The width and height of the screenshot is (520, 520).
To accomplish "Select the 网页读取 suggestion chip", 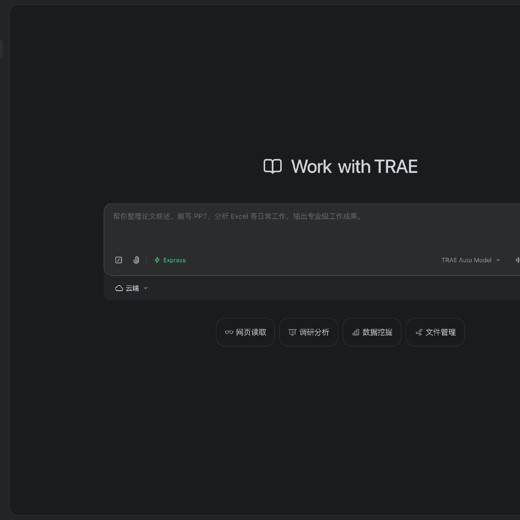I will 245,332.
